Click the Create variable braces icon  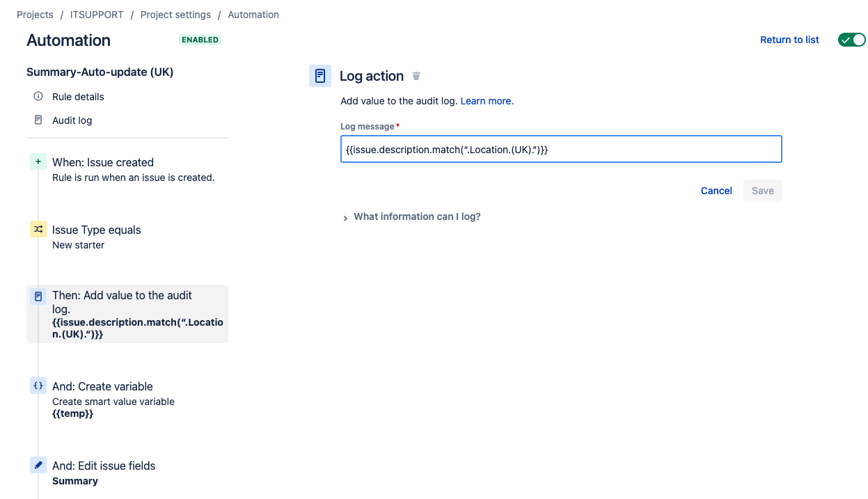tap(38, 386)
